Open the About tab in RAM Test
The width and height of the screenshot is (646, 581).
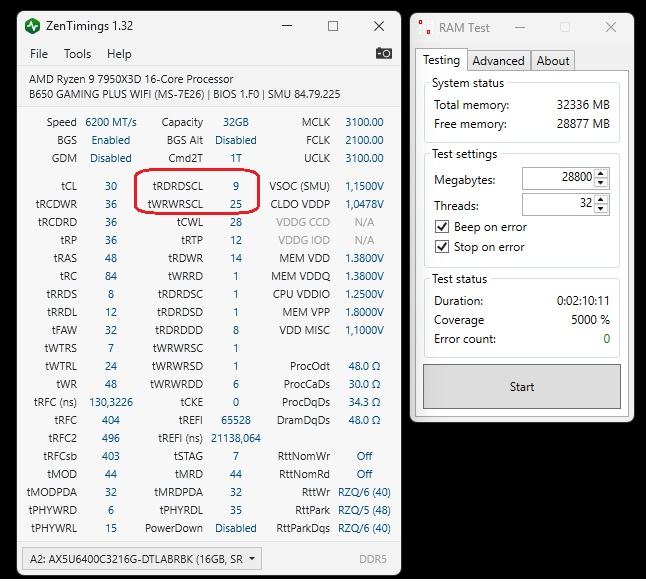click(553, 61)
